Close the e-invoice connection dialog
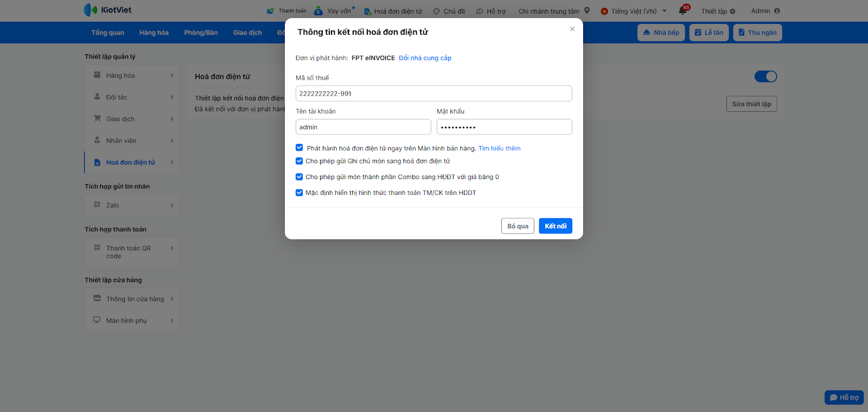The image size is (868, 412). click(572, 29)
